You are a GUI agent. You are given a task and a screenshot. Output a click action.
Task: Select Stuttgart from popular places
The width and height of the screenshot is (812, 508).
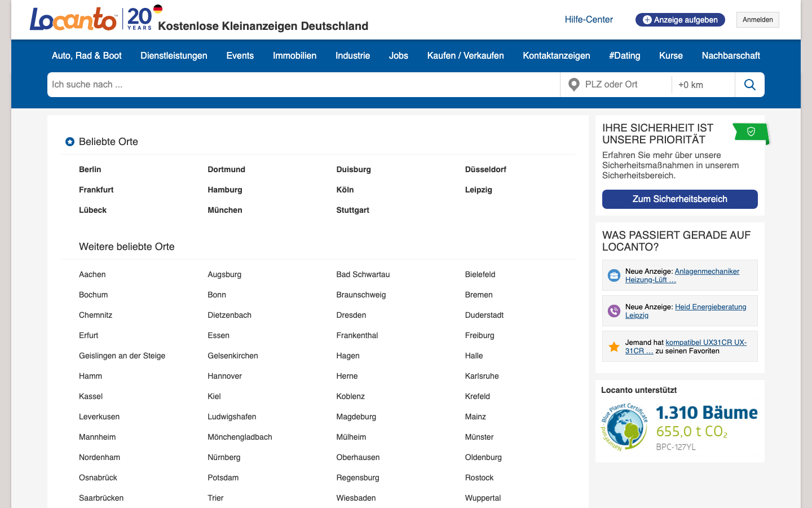click(353, 210)
